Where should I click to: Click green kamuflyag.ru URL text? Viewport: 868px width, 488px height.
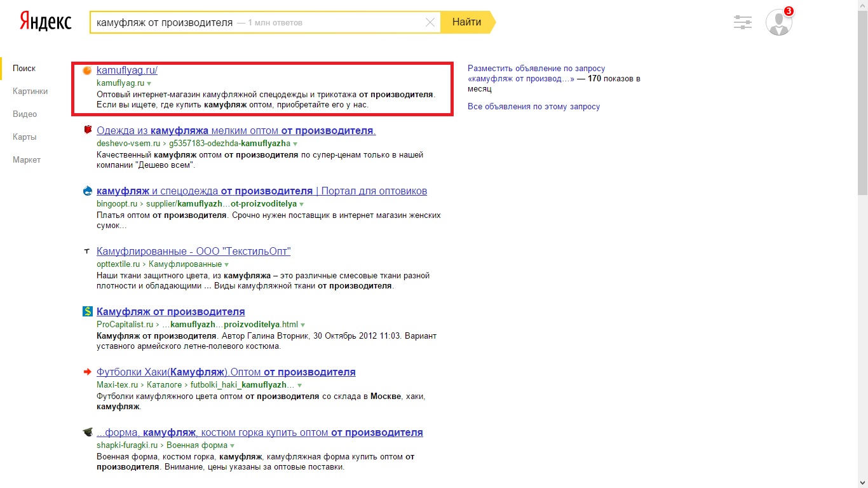pos(120,83)
